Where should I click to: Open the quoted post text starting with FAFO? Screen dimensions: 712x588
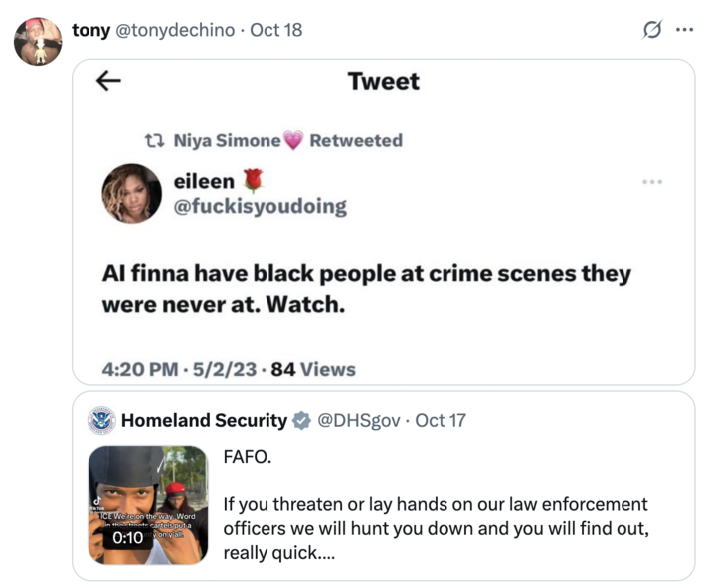click(436, 517)
